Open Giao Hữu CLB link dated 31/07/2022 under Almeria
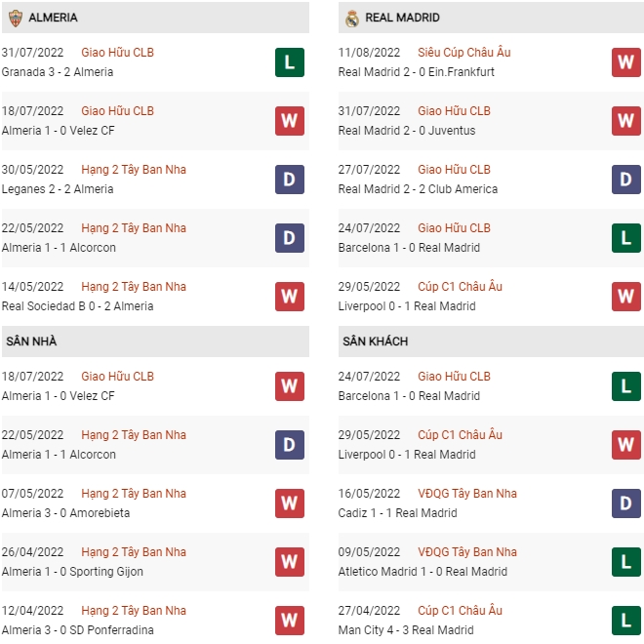The width and height of the screenshot is (644, 644). [x=117, y=53]
